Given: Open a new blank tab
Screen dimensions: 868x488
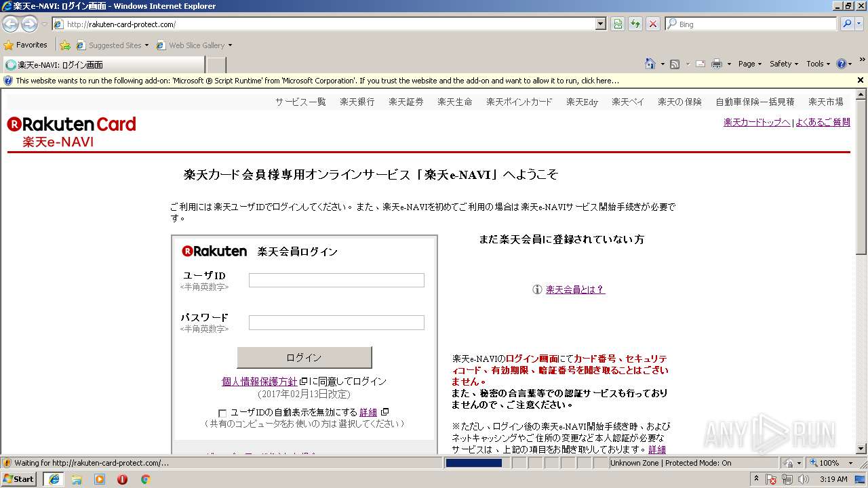Looking at the screenshot, I should (216, 65).
